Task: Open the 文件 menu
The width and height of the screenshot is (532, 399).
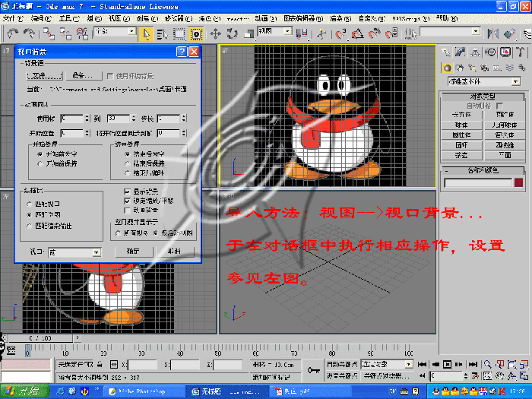Action: 13,19
